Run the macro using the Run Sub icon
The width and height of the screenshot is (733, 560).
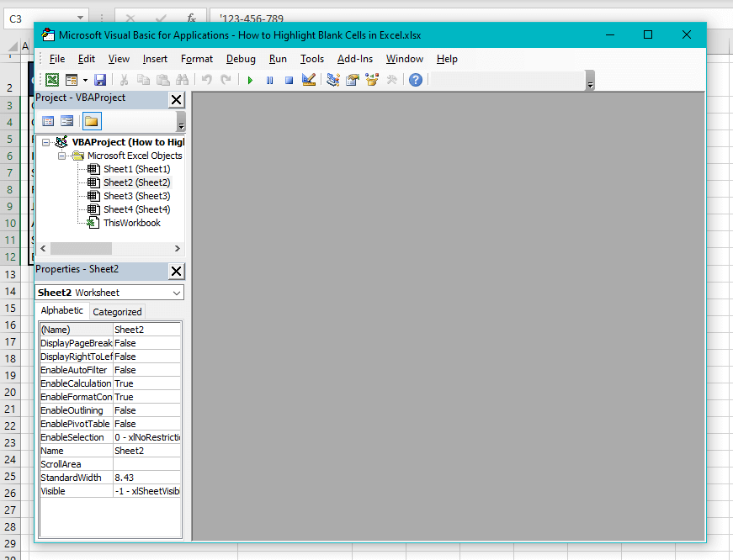[x=249, y=80]
